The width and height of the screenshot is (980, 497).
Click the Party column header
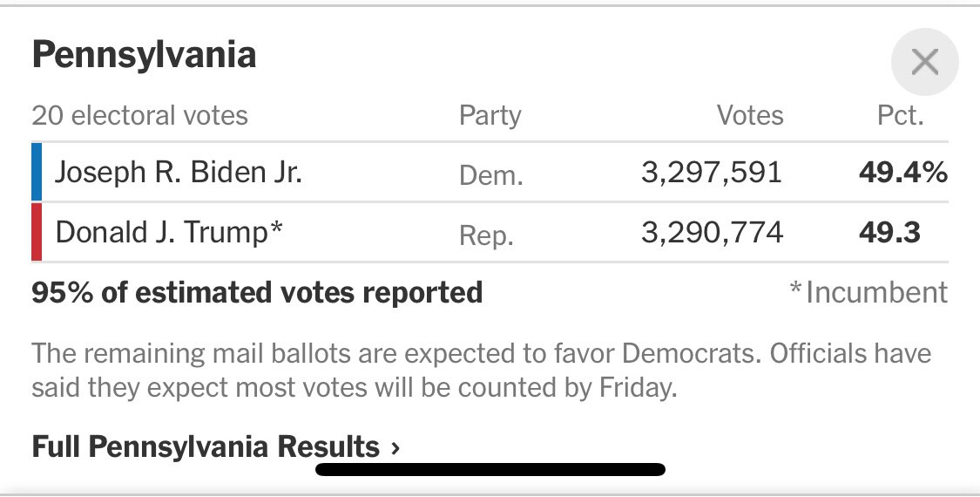pos(490,116)
